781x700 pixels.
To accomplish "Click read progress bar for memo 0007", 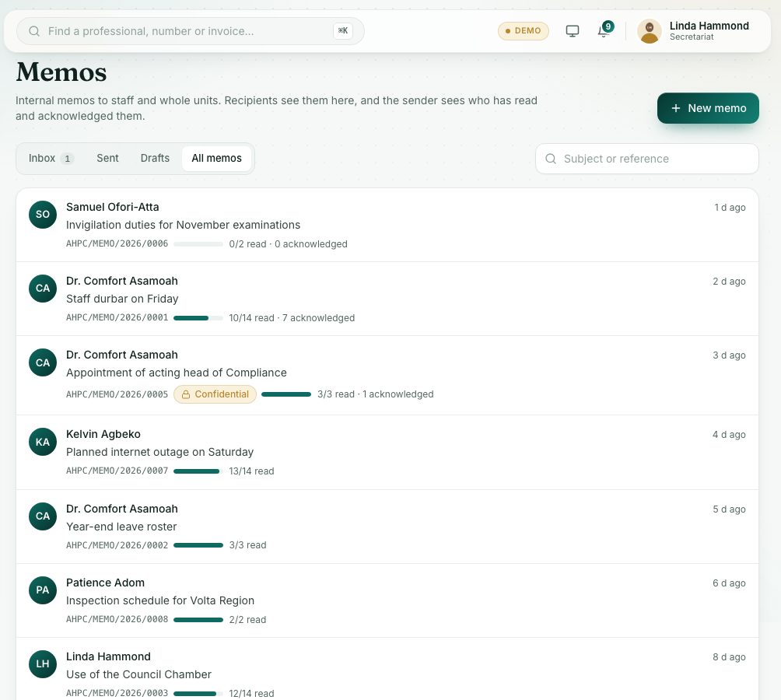I will coord(198,471).
